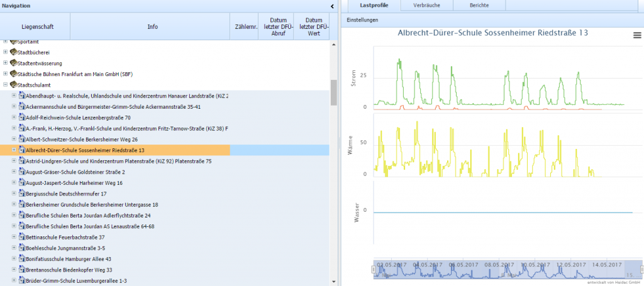Open the chart hamburger menu icon

pos(636,36)
